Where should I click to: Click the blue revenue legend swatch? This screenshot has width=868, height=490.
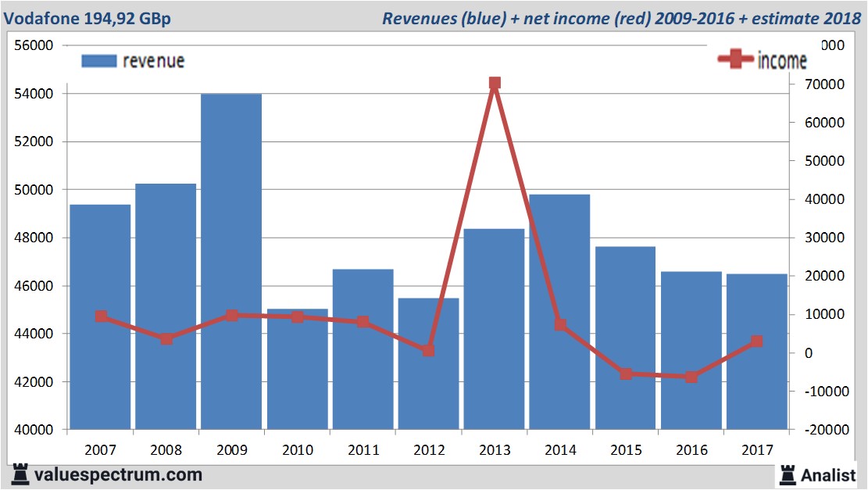point(98,61)
